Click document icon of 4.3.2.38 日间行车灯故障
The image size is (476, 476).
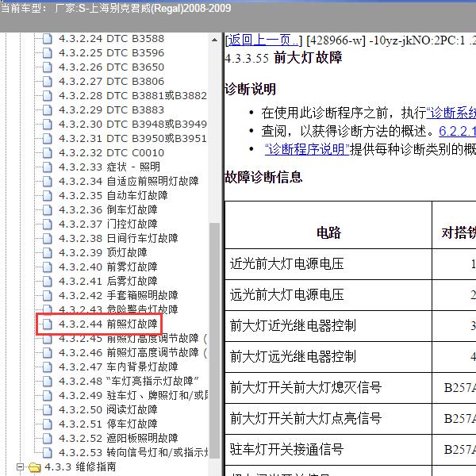(47, 238)
